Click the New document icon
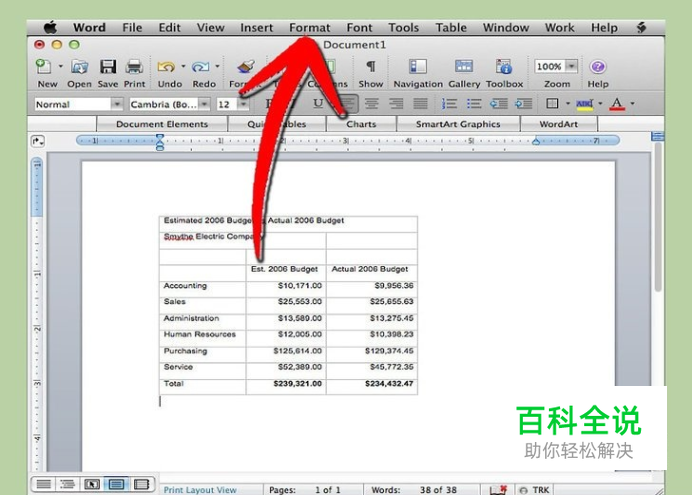This screenshot has width=692, height=495. 43,67
